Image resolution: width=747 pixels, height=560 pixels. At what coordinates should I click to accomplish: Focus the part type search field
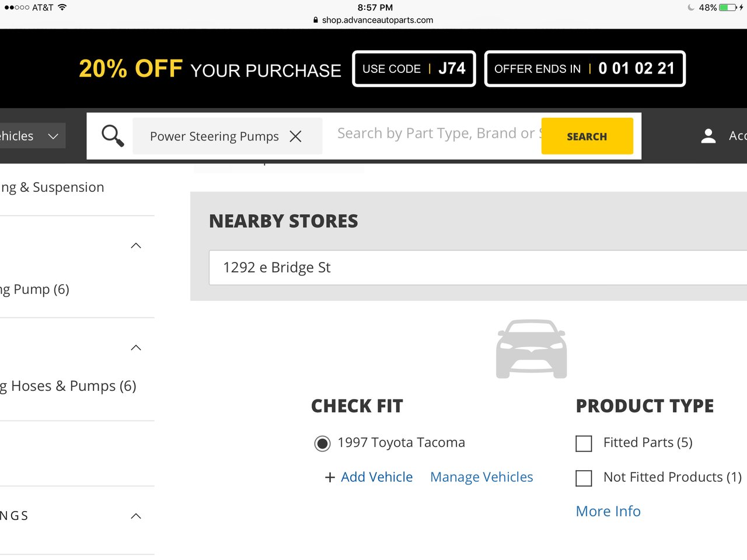click(x=439, y=134)
